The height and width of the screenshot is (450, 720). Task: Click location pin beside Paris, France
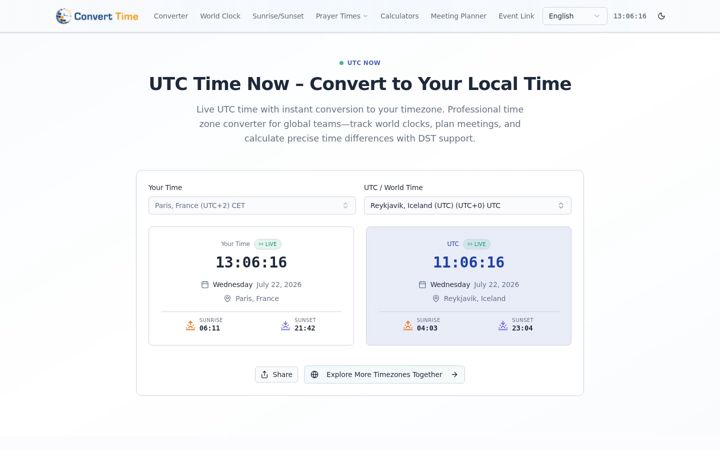coord(227,298)
